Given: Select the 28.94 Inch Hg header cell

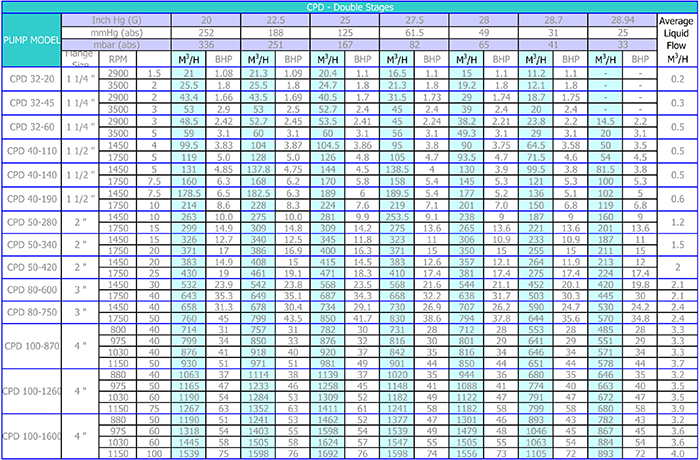Looking at the screenshot, I should pyautogui.click(x=611, y=19).
